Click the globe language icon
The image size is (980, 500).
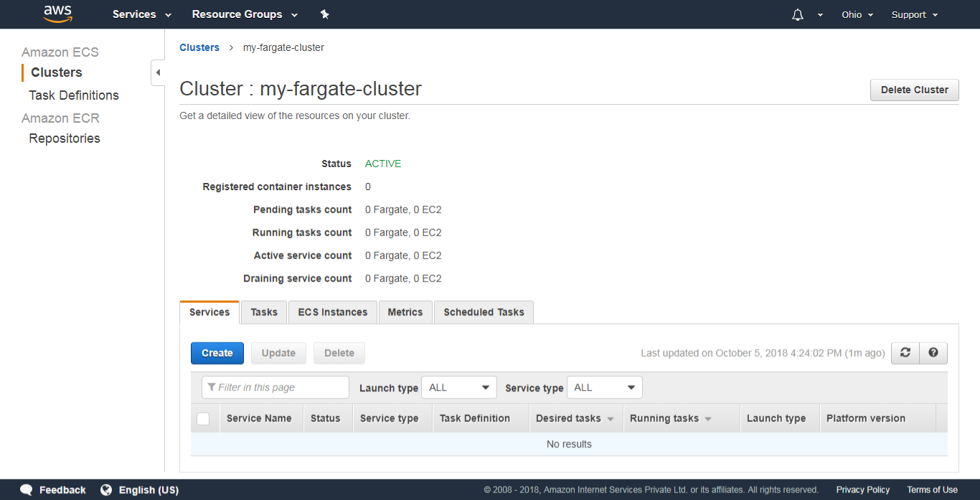[x=106, y=490]
